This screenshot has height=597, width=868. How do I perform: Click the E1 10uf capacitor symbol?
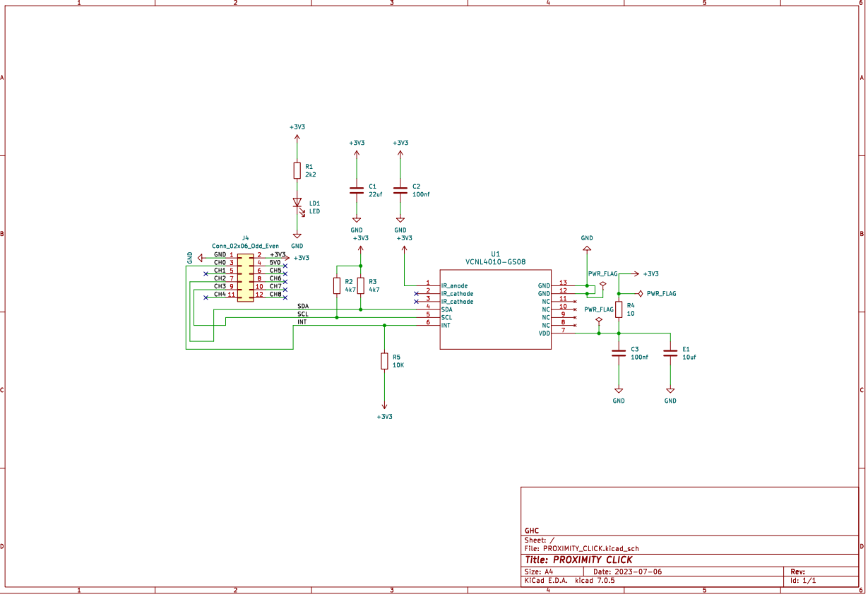670,353
